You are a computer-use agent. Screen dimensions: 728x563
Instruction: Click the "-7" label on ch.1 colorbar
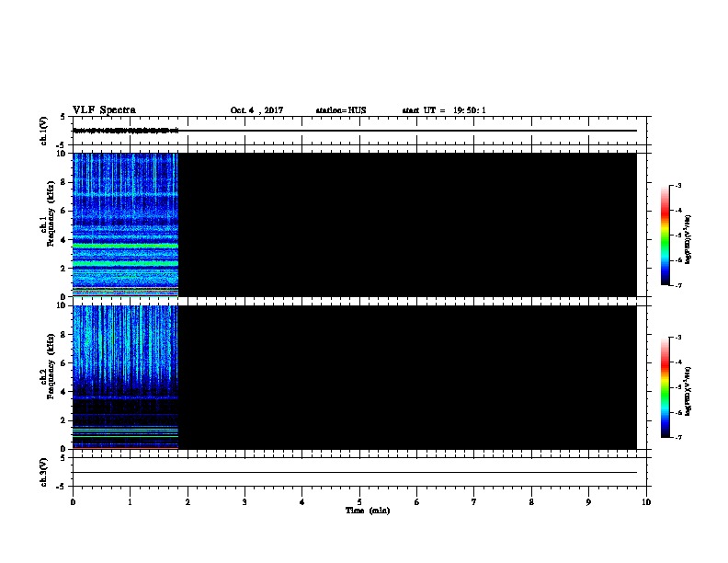point(678,285)
